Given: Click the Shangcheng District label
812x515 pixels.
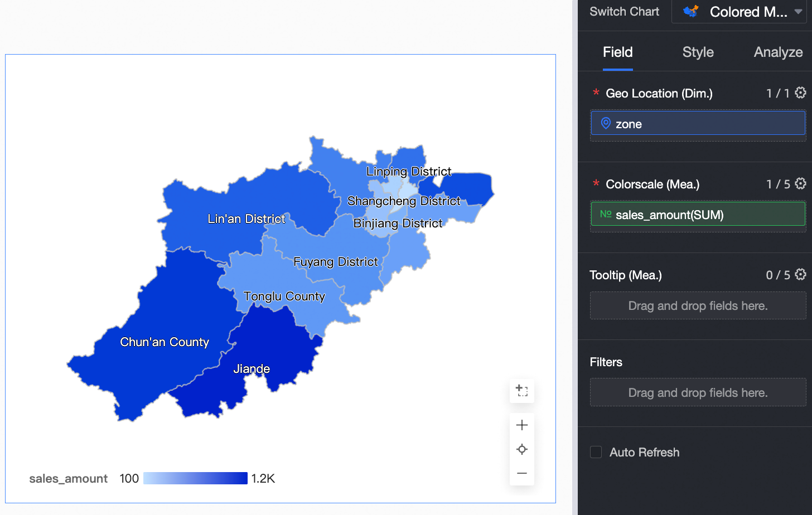Looking at the screenshot, I should [x=404, y=201].
